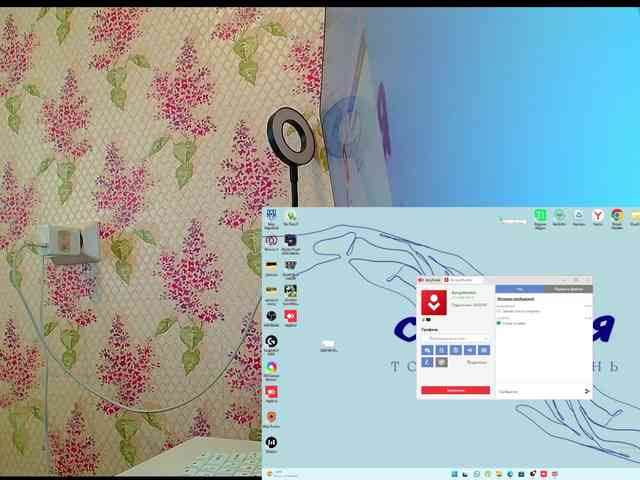This screenshot has height=480, width=640.
Task: Open the black round icon beside red AnyDesk icon
Action: [271, 318]
